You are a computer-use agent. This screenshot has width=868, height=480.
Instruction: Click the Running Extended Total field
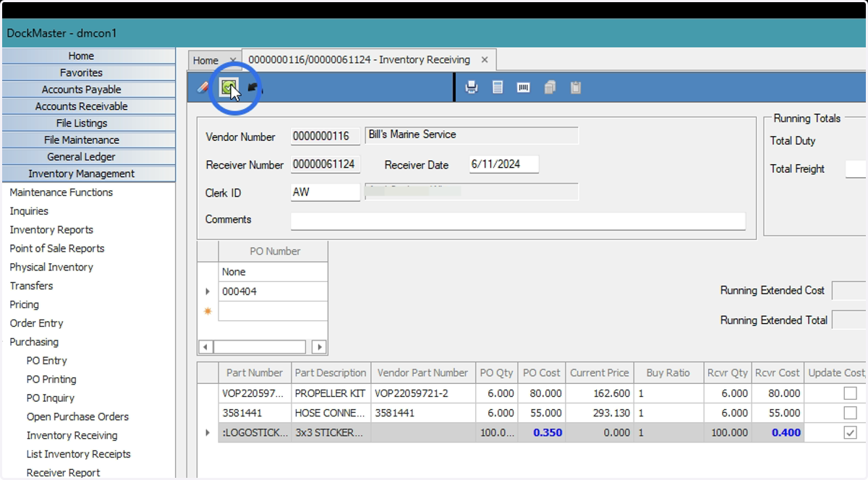pos(849,320)
